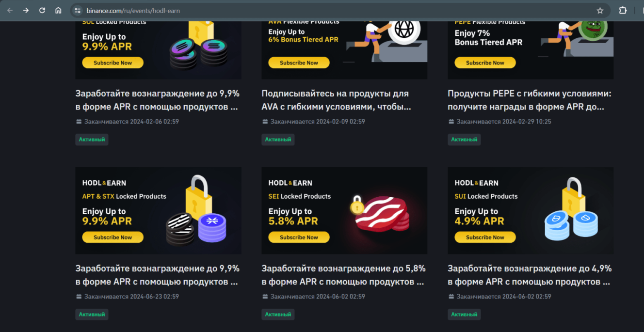The width and height of the screenshot is (644, 332).
Task: Go to browser home page
Action: click(x=58, y=10)
